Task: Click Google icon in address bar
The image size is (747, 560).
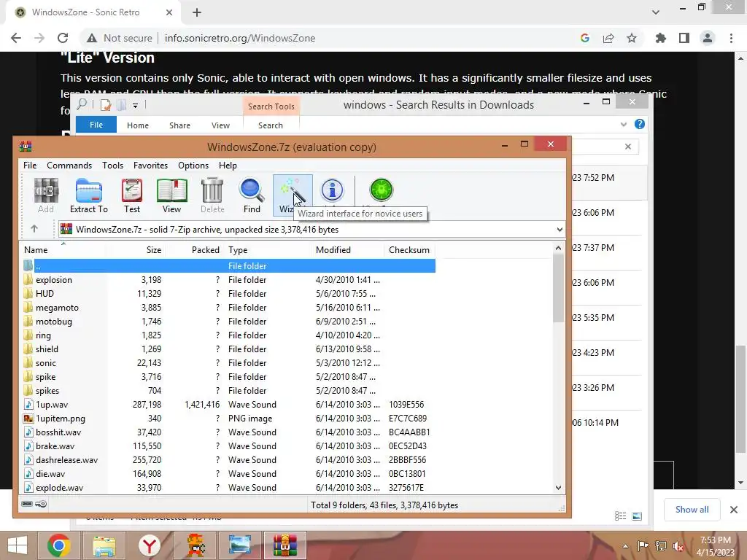Action: (585, 38)
